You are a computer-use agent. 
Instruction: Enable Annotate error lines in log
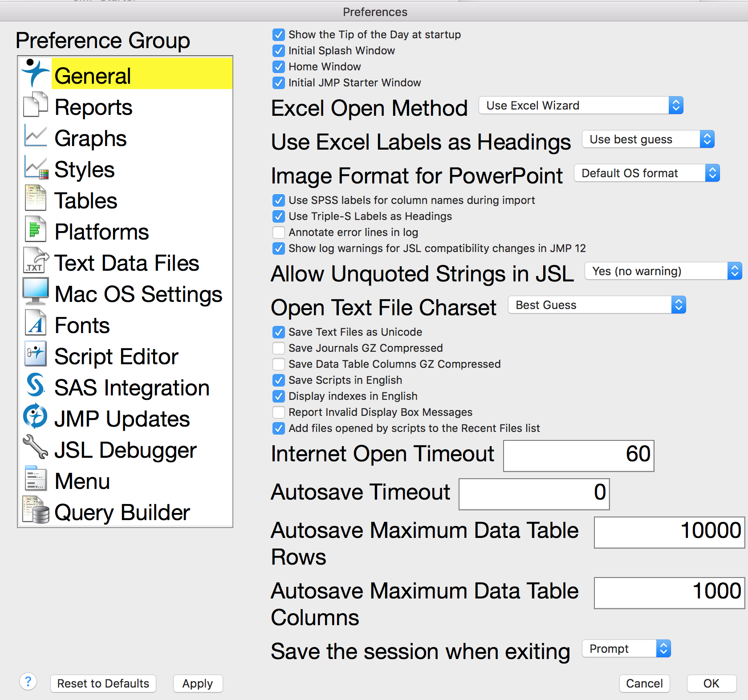[278, 232]
